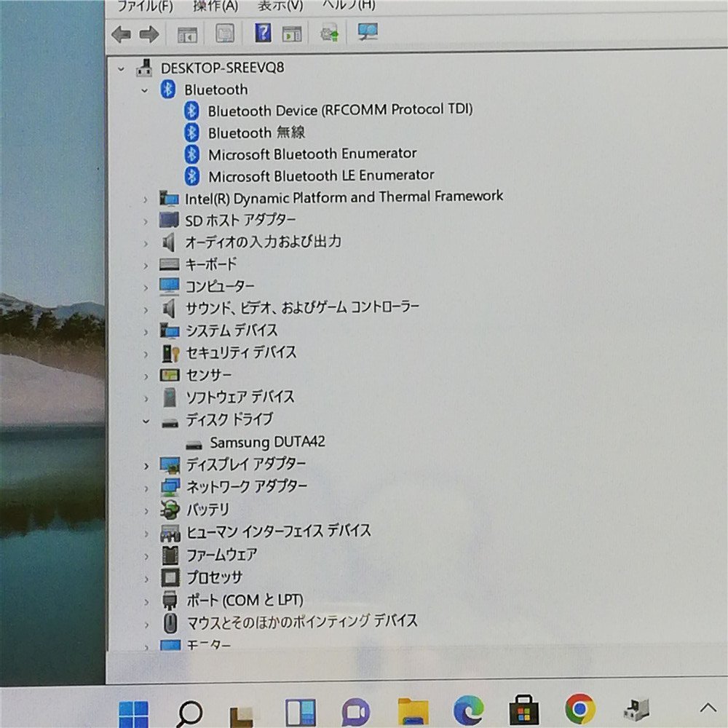
Task: Open the Widgets taskbar icon
Action: pyautogui.click(x=300, y=713)
